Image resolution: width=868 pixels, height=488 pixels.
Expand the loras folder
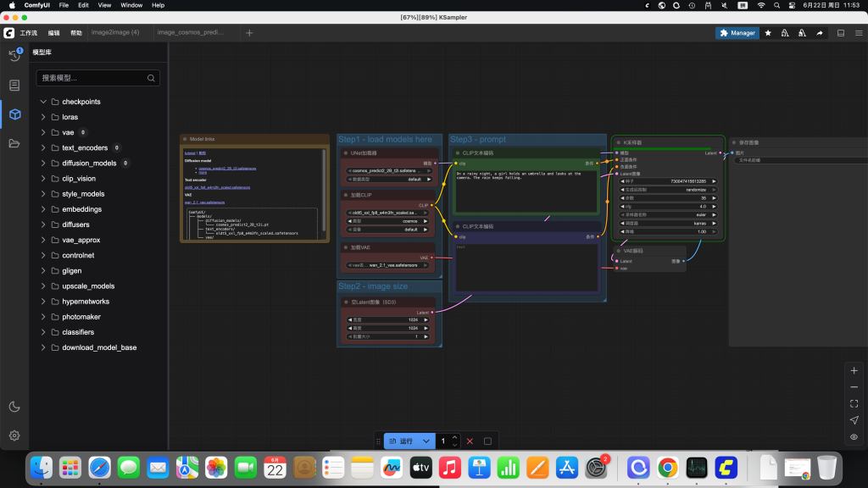click(43, 117)
